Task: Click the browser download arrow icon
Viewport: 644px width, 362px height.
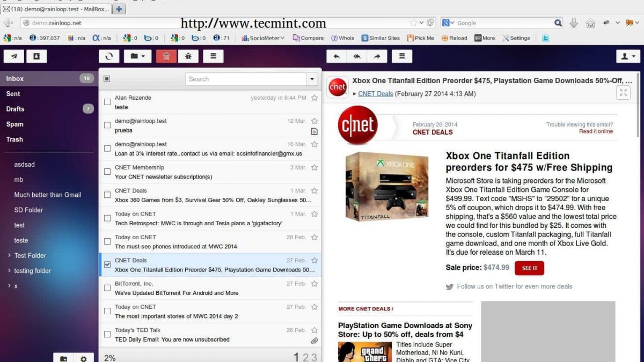Action: pyautogui.click(x=574, y=23)
